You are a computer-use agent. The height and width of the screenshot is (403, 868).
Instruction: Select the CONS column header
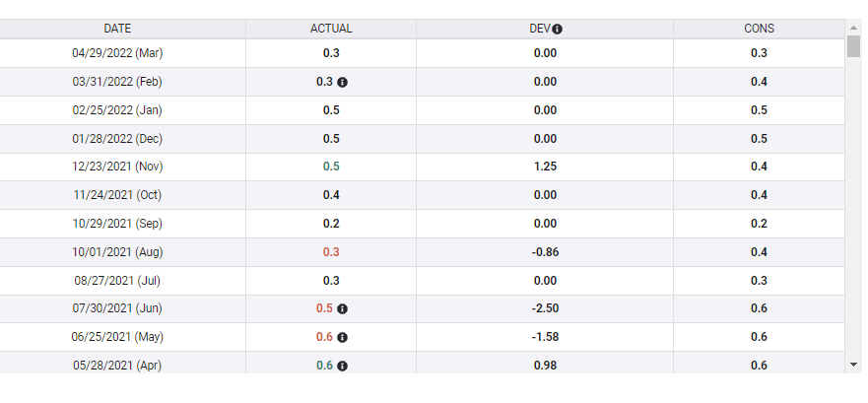click(759, 30)
